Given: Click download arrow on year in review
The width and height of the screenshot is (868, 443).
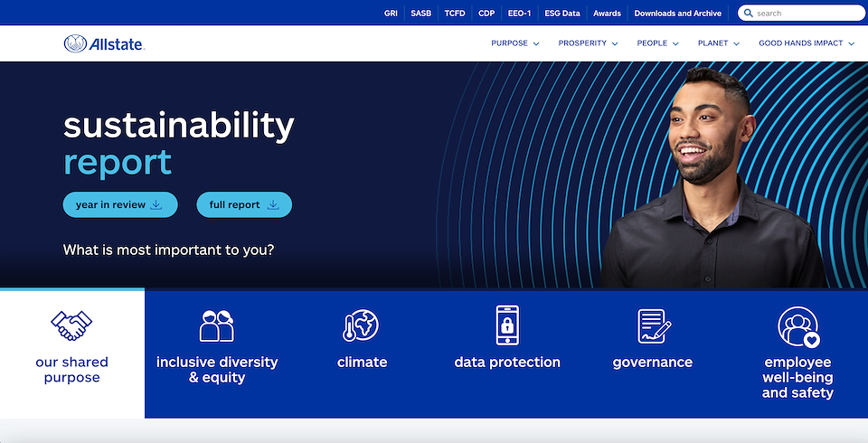Looking at the screenshot, I should (x=156, y=205).
